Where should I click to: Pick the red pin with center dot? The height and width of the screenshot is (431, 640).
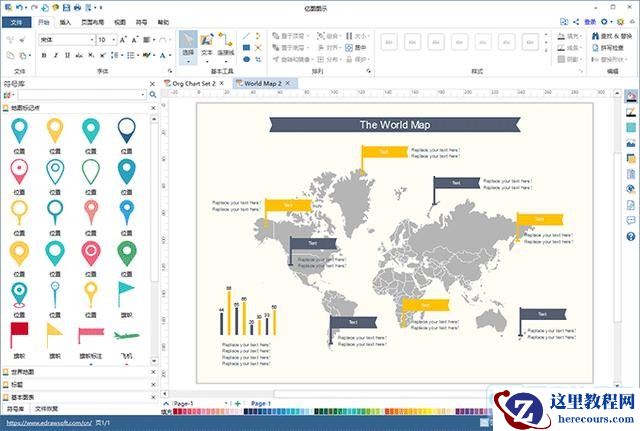tap(19, 171)
